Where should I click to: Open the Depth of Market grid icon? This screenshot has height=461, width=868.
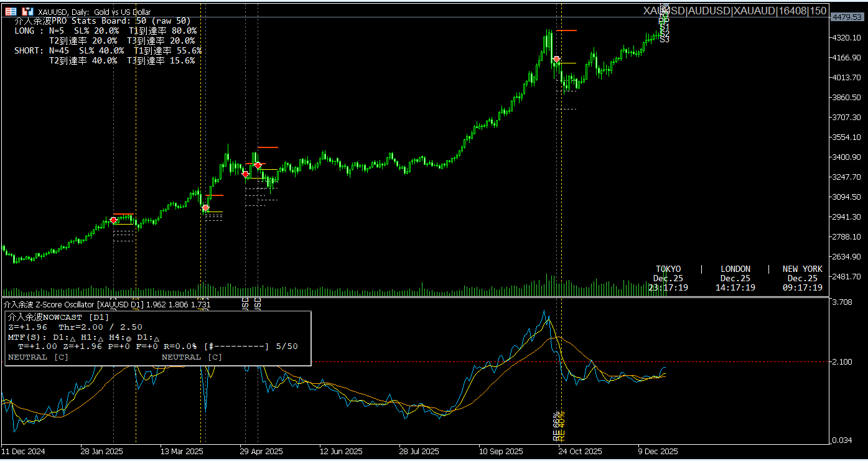point(11,12)
